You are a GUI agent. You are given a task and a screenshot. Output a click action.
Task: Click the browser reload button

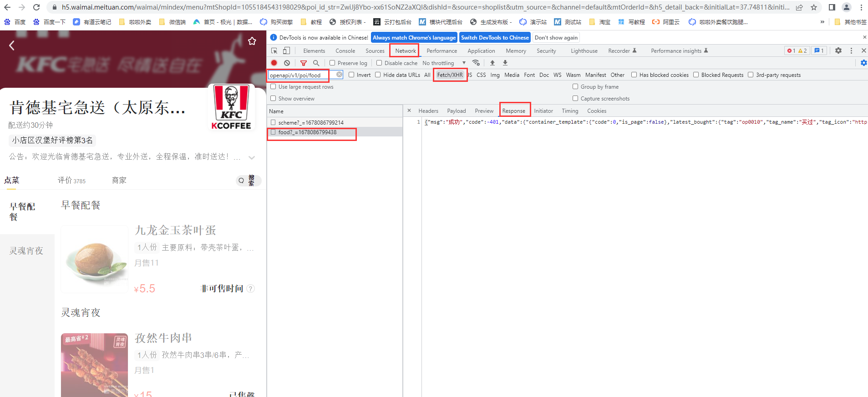(x=36, y=7)
